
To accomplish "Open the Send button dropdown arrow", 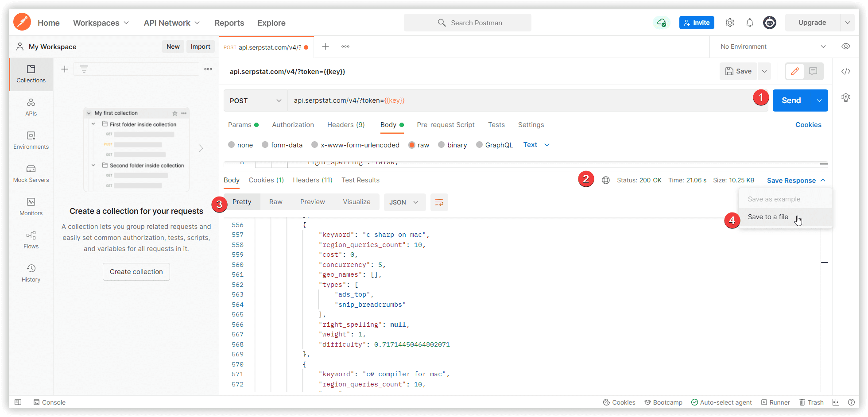I will (819, 100).
